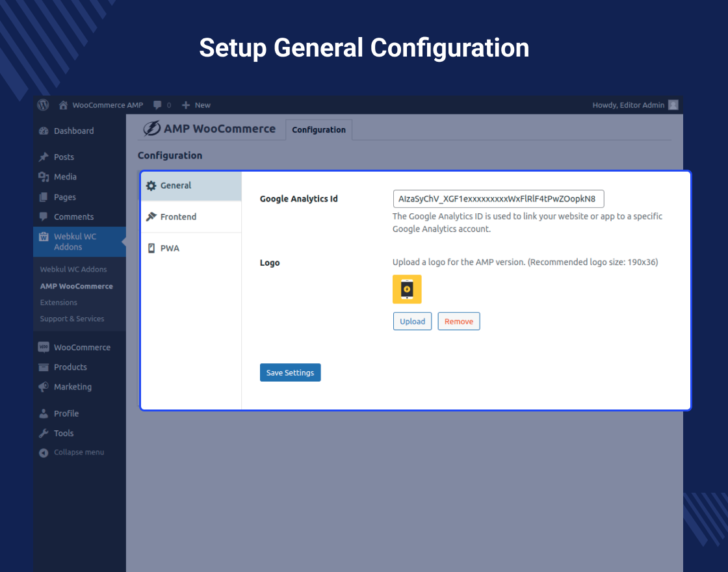This screenshot has width=728, height=572.
Task: Collapse the admin sidebar menu
Action: [71, 452]
